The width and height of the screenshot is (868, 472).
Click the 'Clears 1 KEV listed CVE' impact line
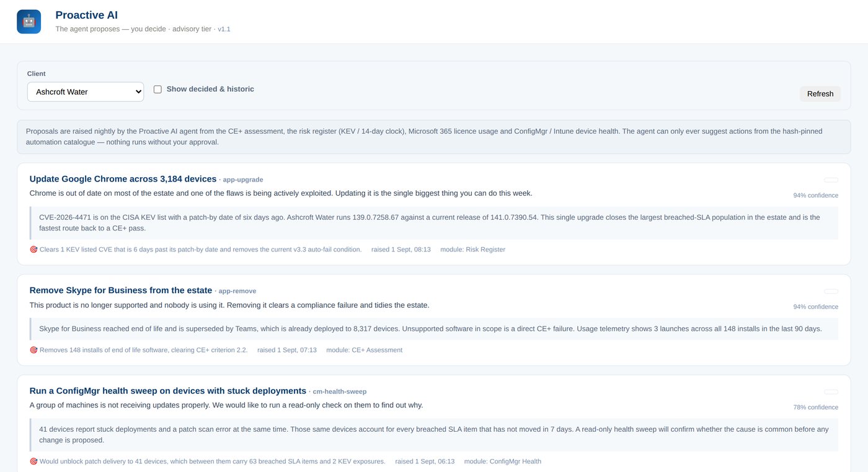(200, 250)
